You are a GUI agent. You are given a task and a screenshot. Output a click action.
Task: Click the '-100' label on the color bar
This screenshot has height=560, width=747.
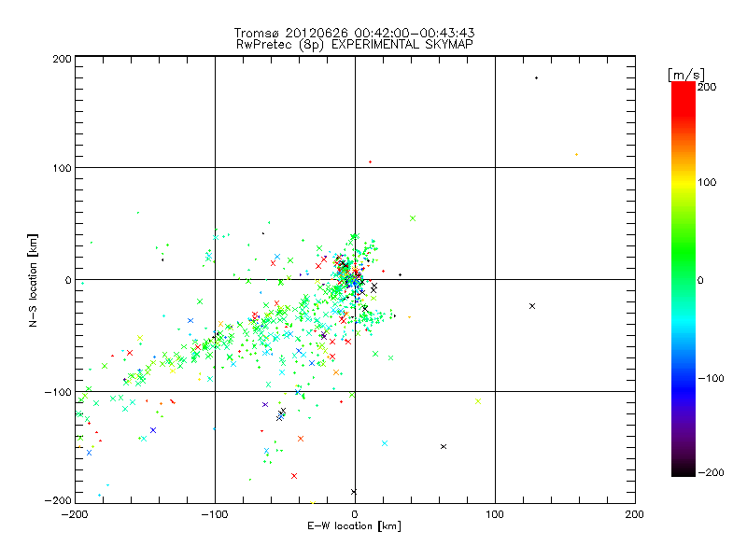coord(711,378)
